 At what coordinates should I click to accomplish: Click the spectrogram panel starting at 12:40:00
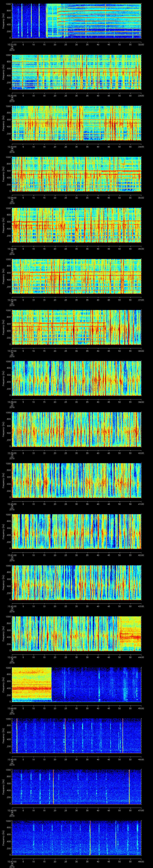click(77, 480)
